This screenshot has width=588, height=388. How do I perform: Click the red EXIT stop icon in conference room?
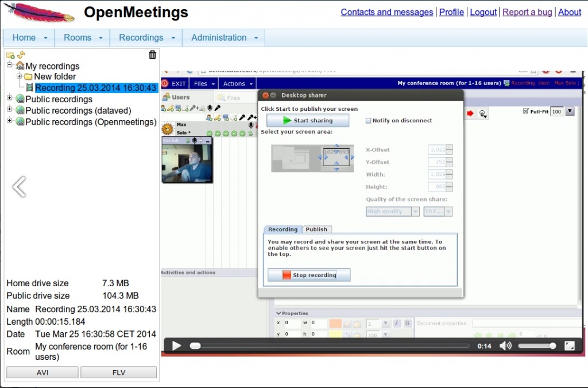pos(165,84)
